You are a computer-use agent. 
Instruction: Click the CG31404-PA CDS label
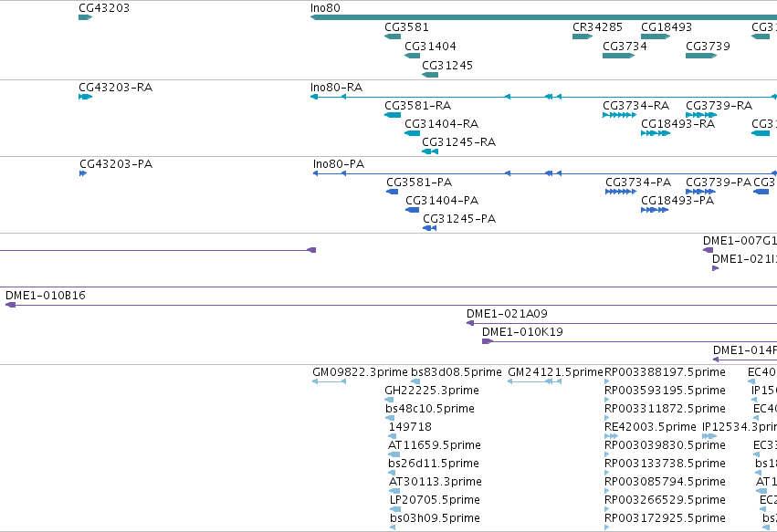(x=442, y=201)
